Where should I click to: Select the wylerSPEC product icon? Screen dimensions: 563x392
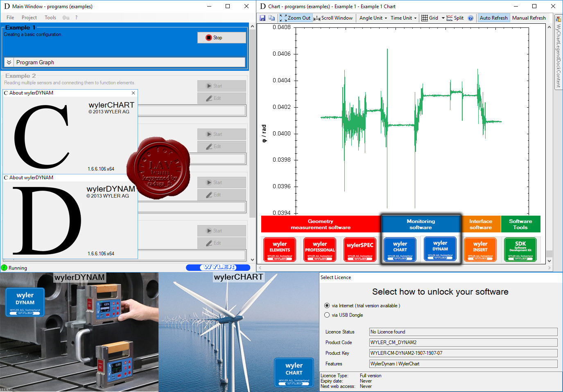(x=360, y=249)
